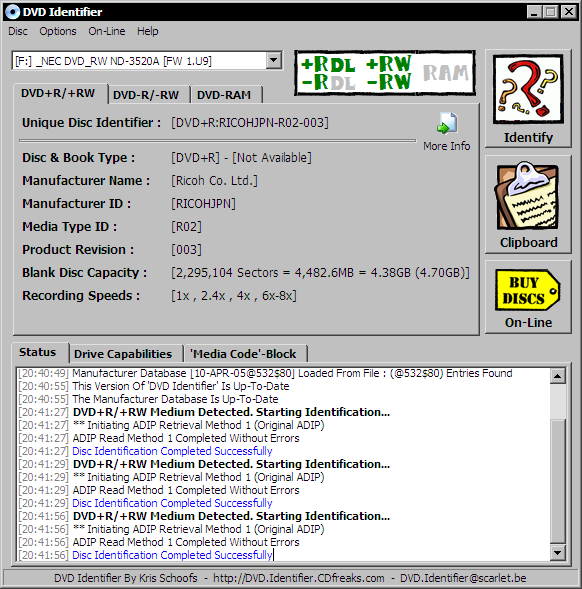
Task: Click the Media Type ID value [R02]
Action: click(x=186, y=227)
